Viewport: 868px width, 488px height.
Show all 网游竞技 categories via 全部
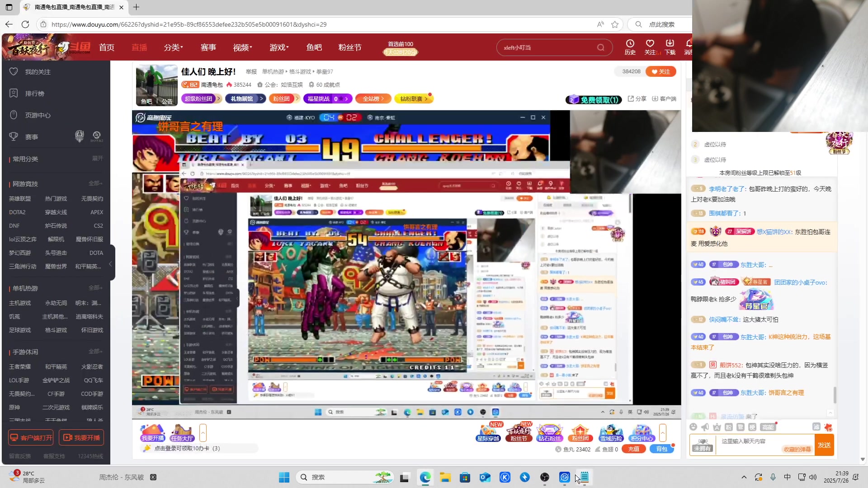(x=95, y=183)
